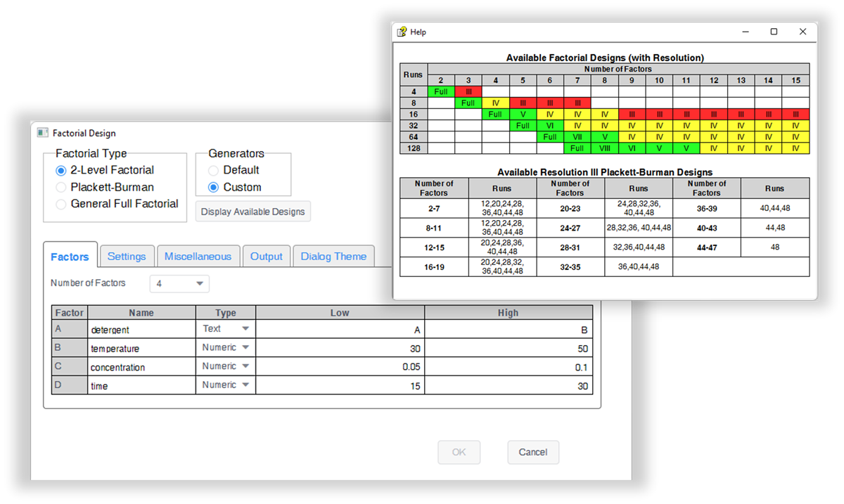The width and height of the screenshot is (844, 504).
Task: Go to the Dialog Theme tab
Action: [333, 257]
